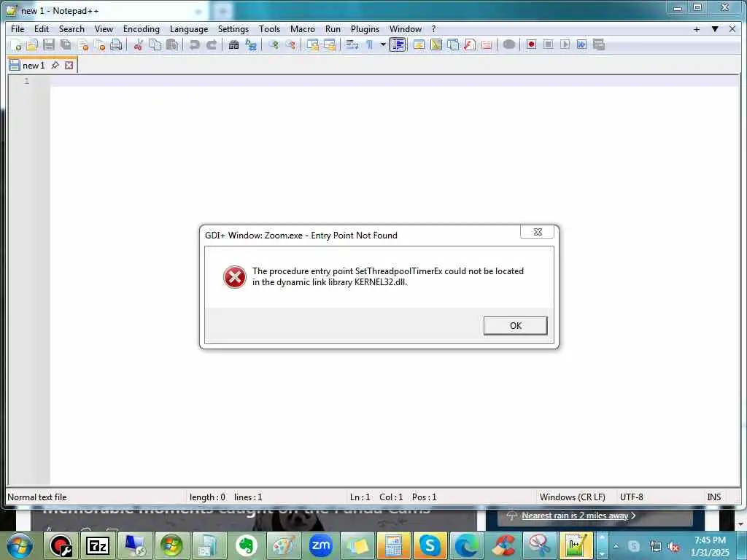Click the Zoom In toolbar icon

coord(274,44)
